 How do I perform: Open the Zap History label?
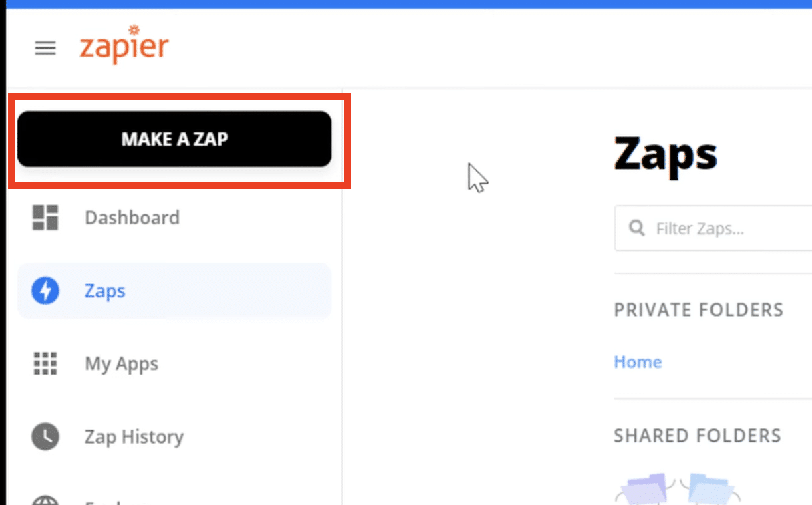pos(134,437)
